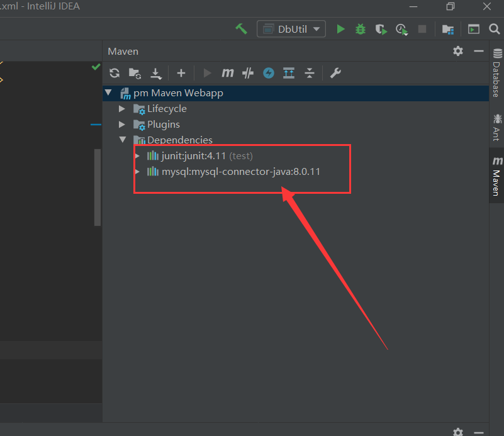Click the editor vertical scrollbar thumb
The width and height of the screenshot is (504, 436).
[98, 187]
